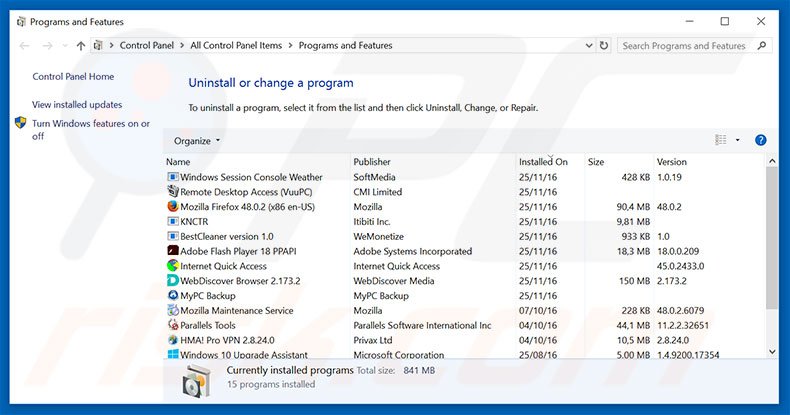Open the recent locations dropdown arrow
This screenshot has height=415, width=790.
[x=64, y=46]
